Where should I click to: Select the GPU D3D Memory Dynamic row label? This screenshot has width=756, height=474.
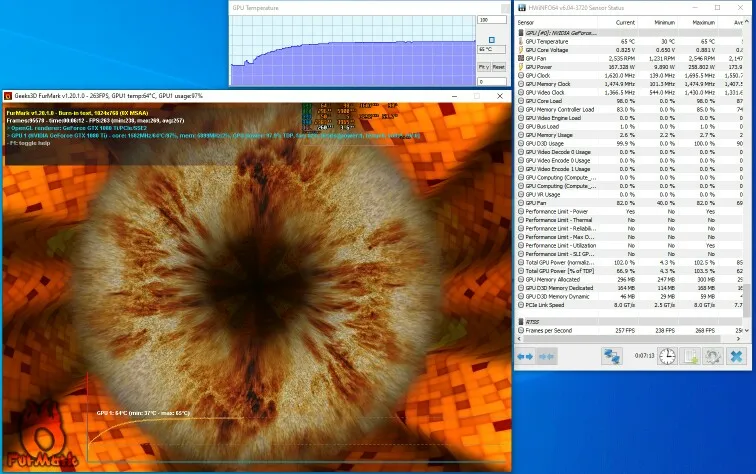coord(557,297)
